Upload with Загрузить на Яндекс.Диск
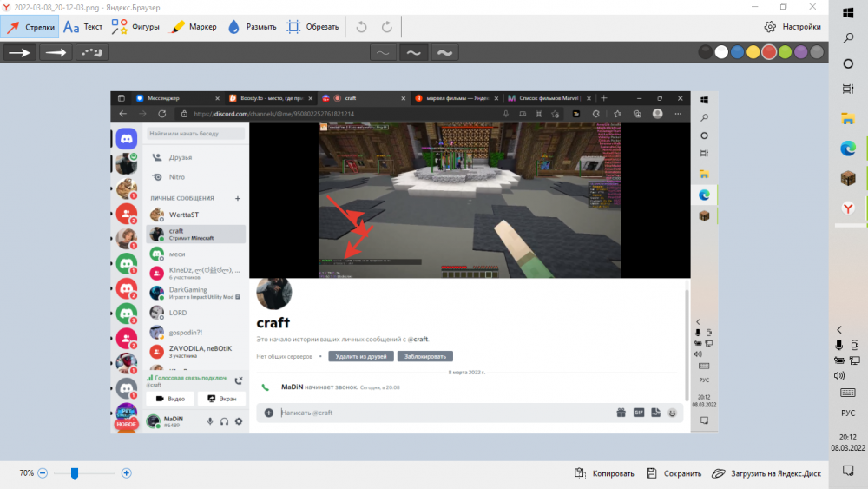 (766, 473)
